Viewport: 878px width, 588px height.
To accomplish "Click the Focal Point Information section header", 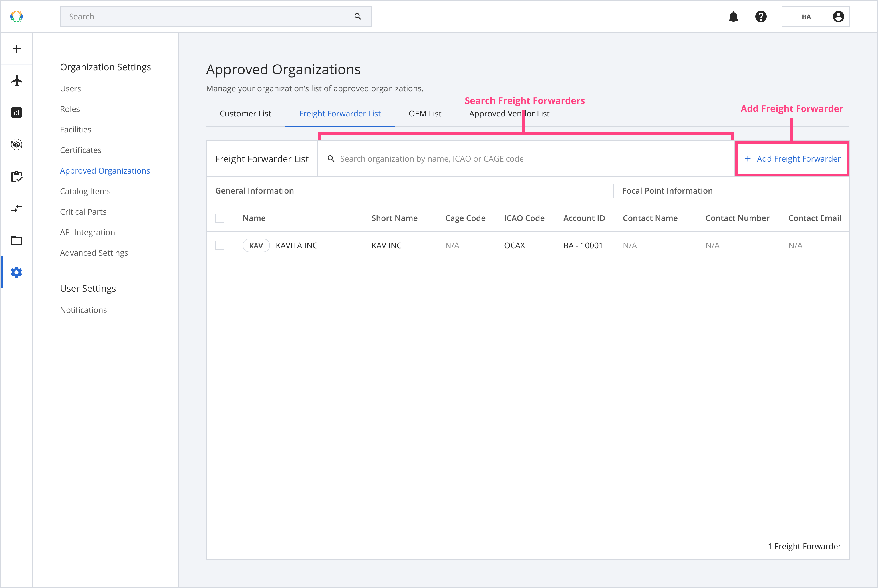I will (x=667, y=190).
